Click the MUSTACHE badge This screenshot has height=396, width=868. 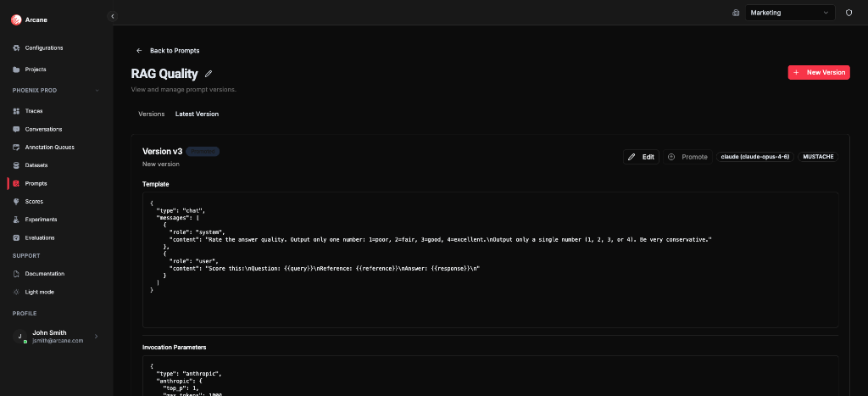click(818, 157)
